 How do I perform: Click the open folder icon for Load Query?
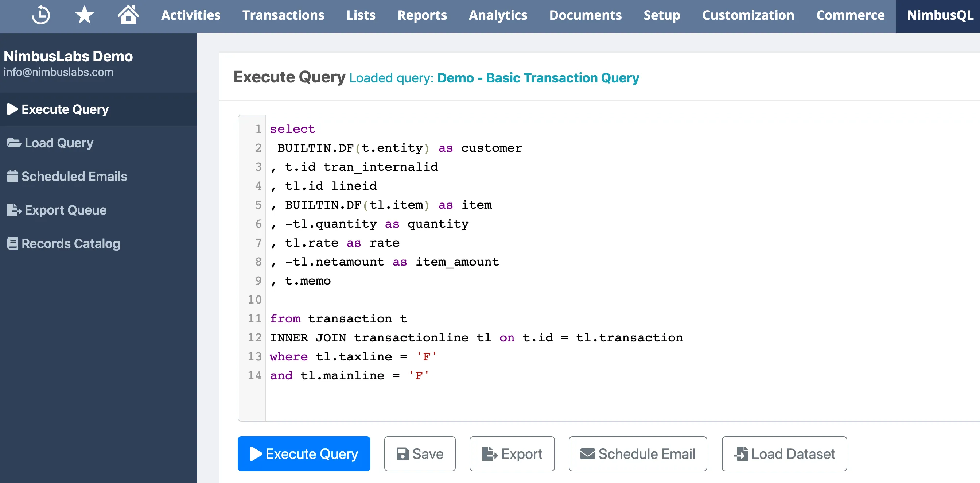click(15, 143)
